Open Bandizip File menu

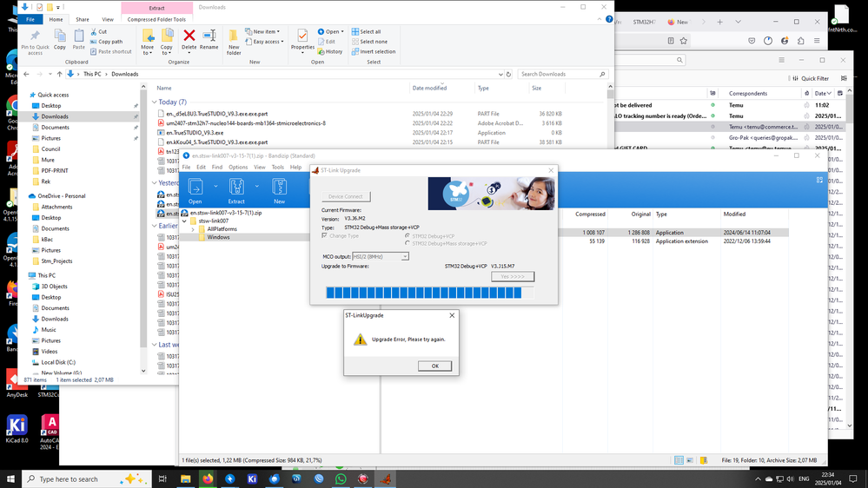coord(187,167)
